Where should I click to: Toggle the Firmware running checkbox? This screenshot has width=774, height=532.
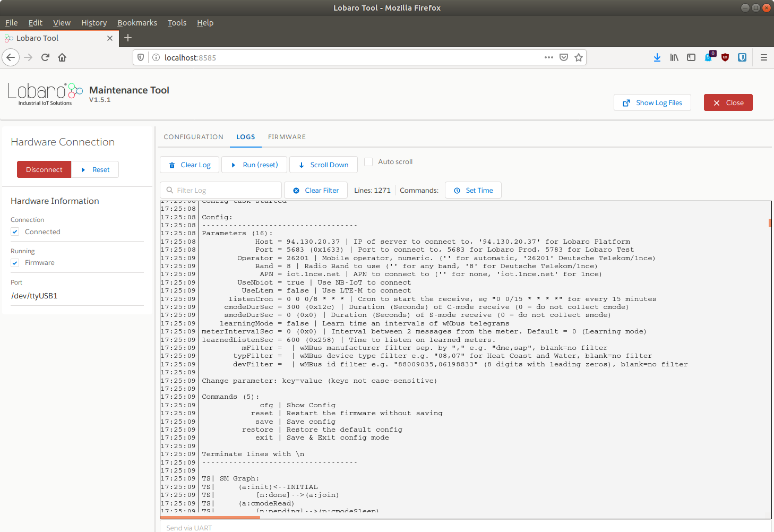[x=15, y=263]
